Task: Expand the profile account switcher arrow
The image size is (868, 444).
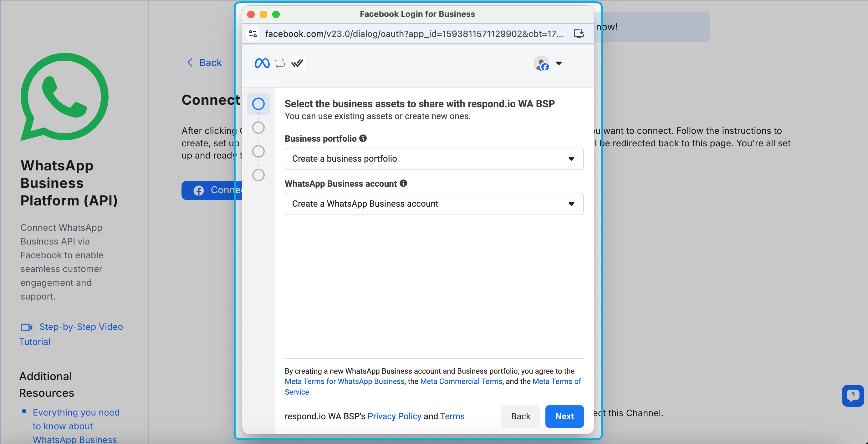Action: tap(559, 63)
